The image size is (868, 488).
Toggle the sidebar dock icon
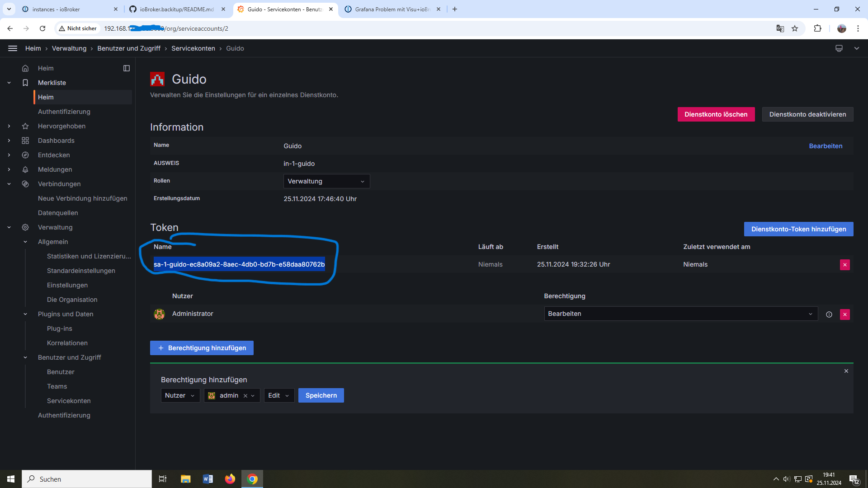pos(127,68)
